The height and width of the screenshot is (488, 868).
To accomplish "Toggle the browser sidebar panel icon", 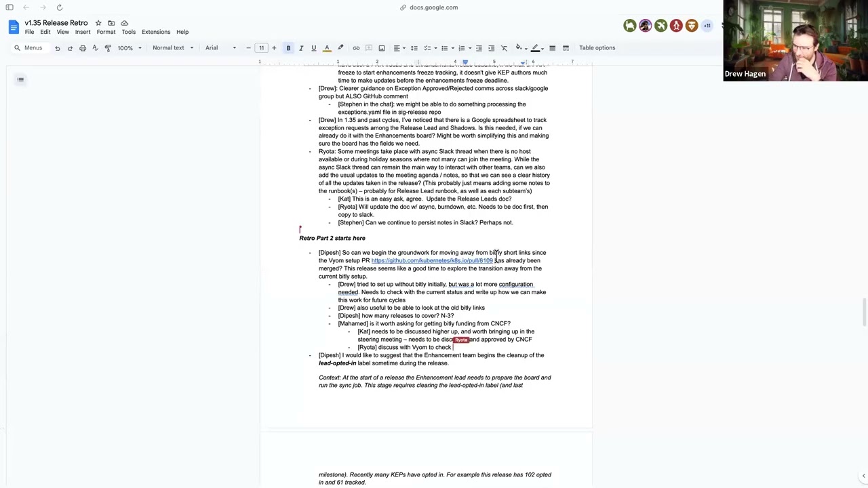I will [9, 7].
